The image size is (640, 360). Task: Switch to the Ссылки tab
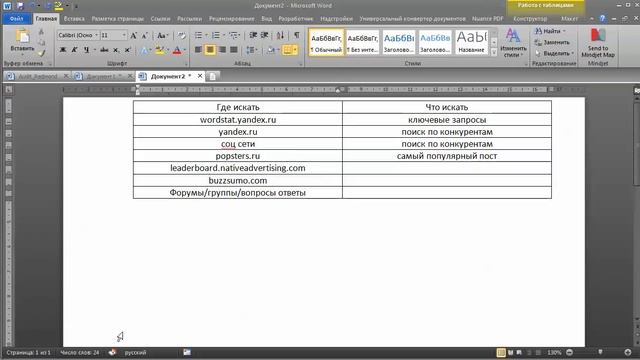point(160,19)
